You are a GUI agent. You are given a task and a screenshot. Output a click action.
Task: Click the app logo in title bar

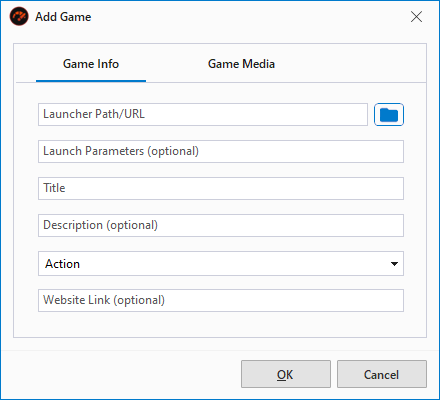[x=19, y=16]
